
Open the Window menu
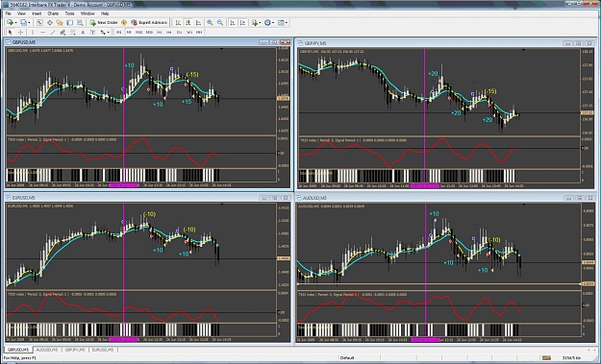click(x=88, y=13)
